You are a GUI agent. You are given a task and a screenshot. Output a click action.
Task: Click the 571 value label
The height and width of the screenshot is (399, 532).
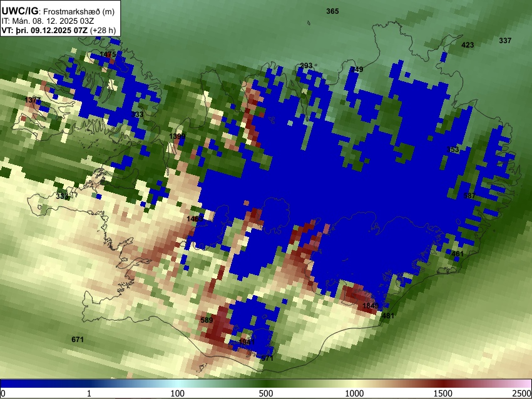[x=267, y=358]
